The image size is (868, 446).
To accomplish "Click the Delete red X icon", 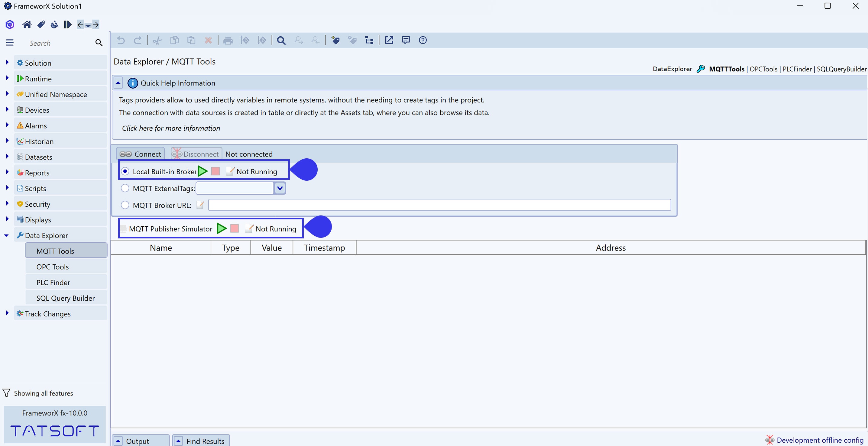I will pyautogui.click(x=208, y=40).
